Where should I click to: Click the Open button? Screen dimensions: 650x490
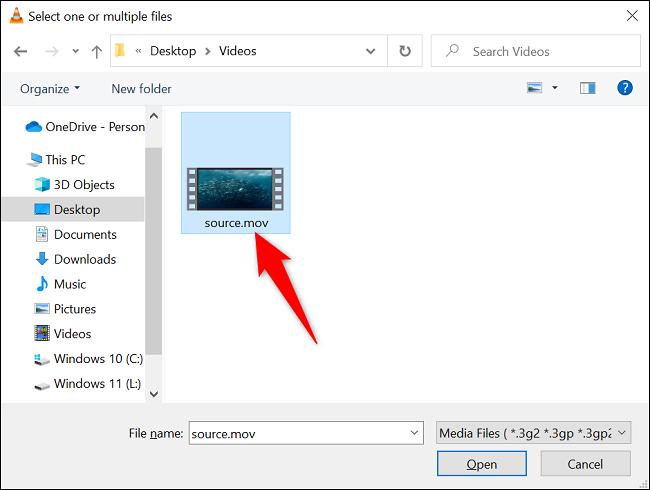(x=482, y=464)
